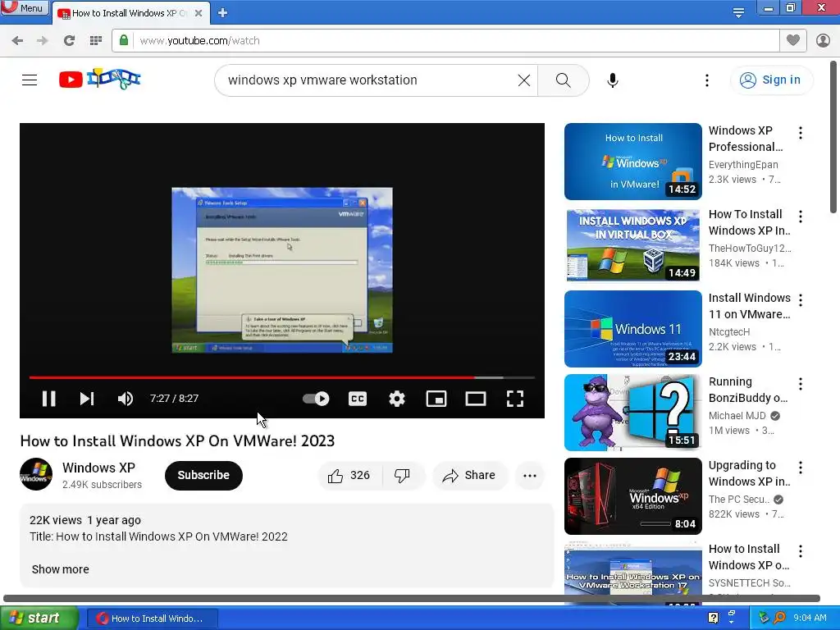840x630 pixels.
Task: Go forward to next page
Action: 43,40
